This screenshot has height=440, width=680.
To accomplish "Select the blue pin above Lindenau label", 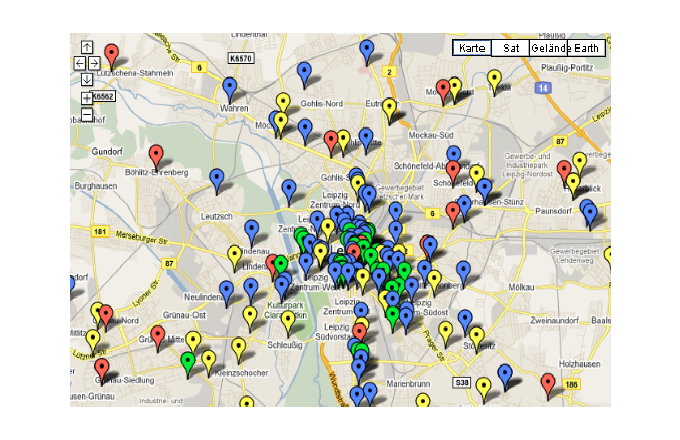I will 252,229.
